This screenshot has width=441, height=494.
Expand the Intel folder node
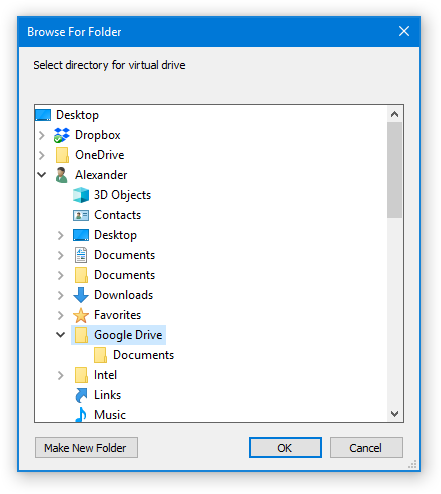click(x=60, y=375)
